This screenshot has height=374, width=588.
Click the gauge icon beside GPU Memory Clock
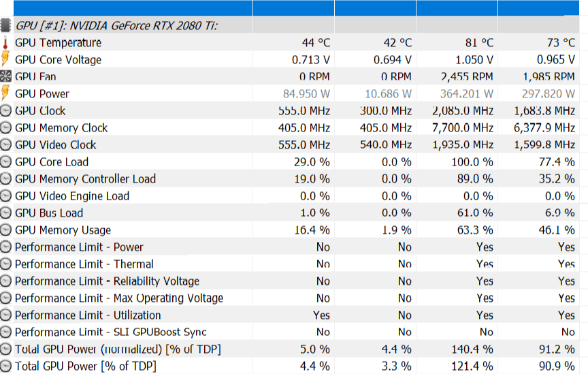point(5,127)
